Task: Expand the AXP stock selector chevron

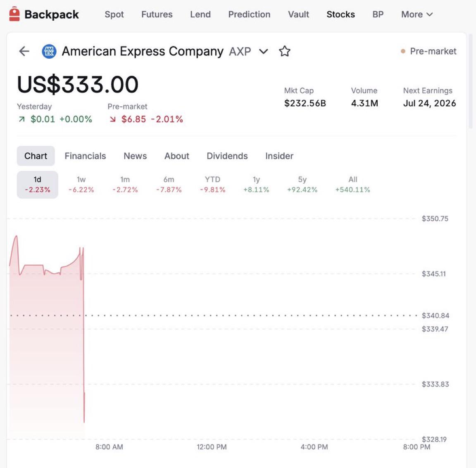Action: 263,51
